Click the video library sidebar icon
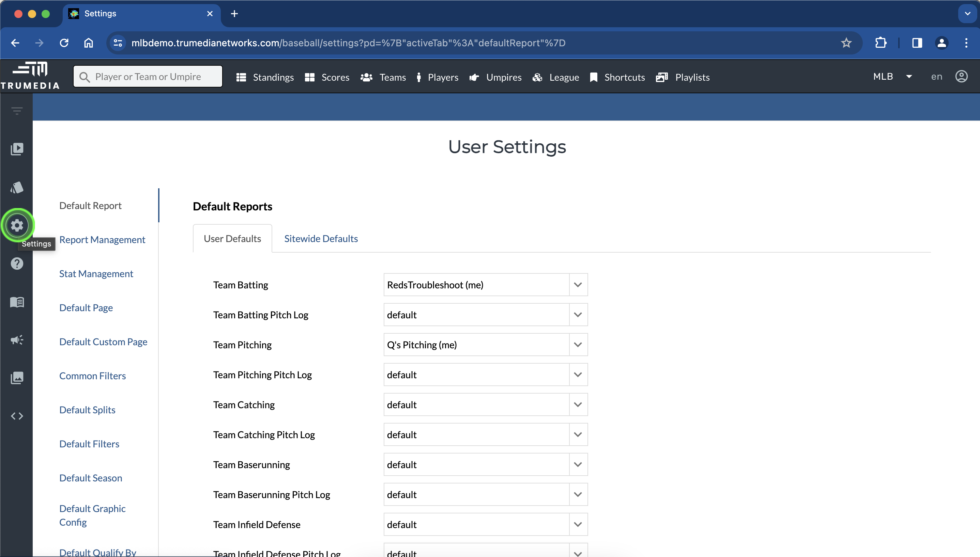Viewport: 980px width, 557px height. tap(17, 149)
